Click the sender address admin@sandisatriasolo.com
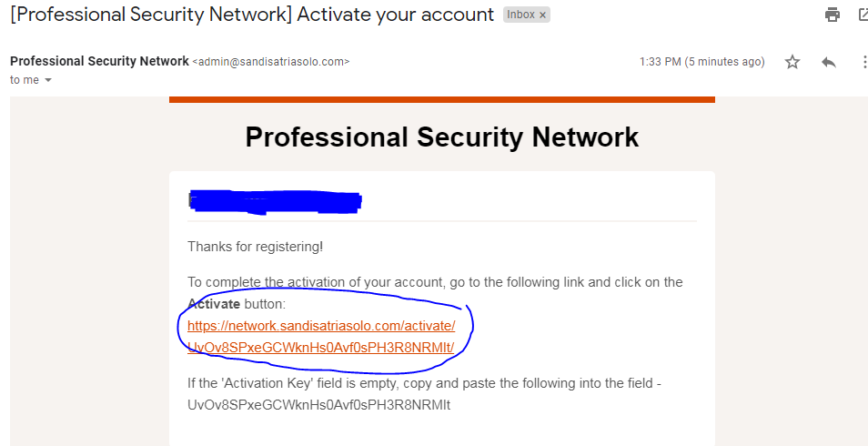The height and width of the screenshot is (446, 868). click(271, 62)
